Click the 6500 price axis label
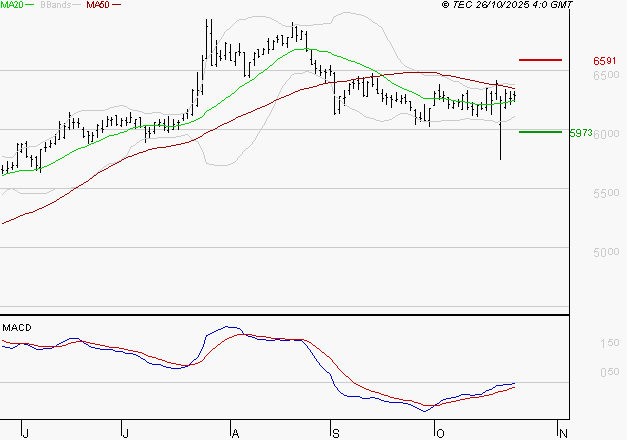Viewport: 627px width, 440px height. tap(580, 76)
